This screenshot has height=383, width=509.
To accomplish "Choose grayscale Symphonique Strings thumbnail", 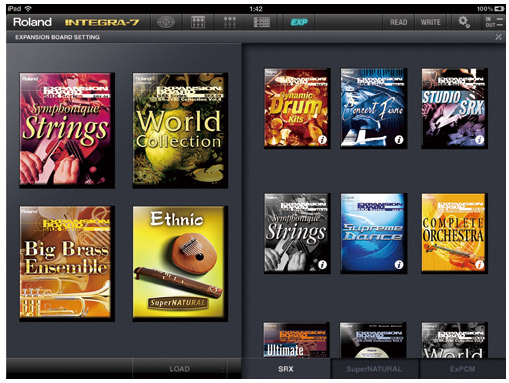I will tap(296, 233).
